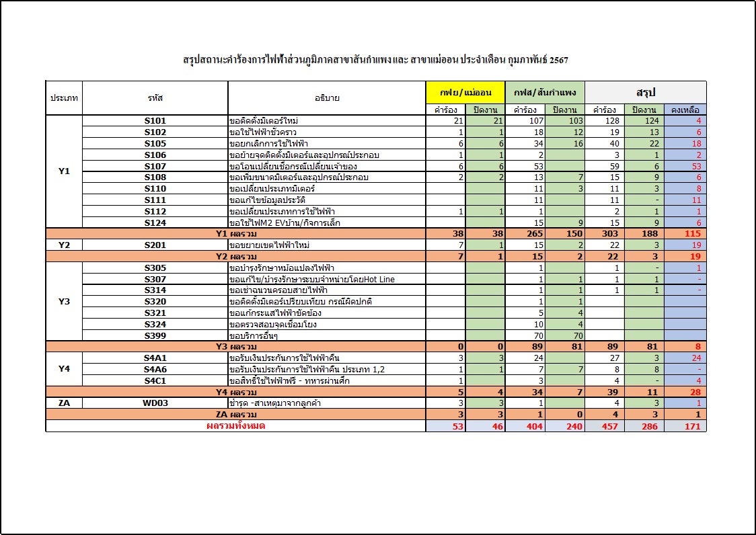Click code cell S106
Image resolution: width=756 pixels, height=535 pixels.
tap(155, 155)
